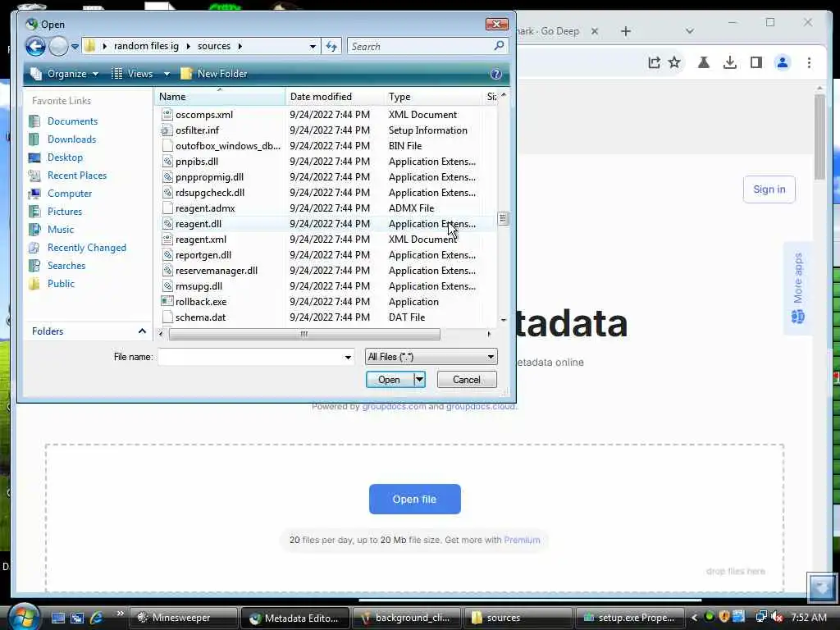Open the Premium link
840x630 pixels.
pos(522,540)
